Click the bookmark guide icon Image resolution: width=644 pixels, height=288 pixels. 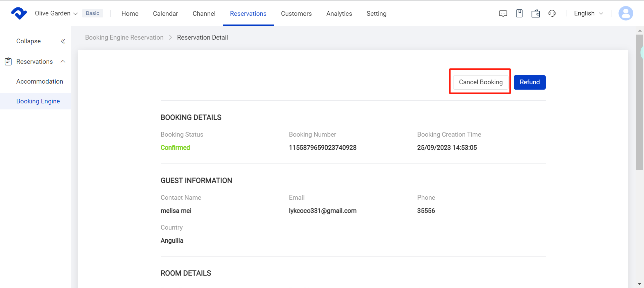[519, 13]
